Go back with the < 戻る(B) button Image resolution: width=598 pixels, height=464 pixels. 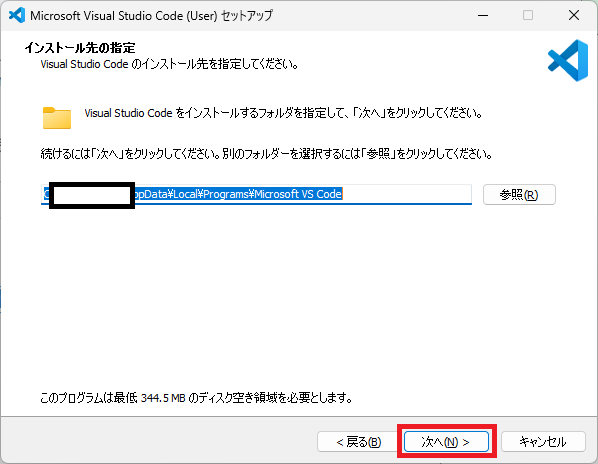click(358, 442)
